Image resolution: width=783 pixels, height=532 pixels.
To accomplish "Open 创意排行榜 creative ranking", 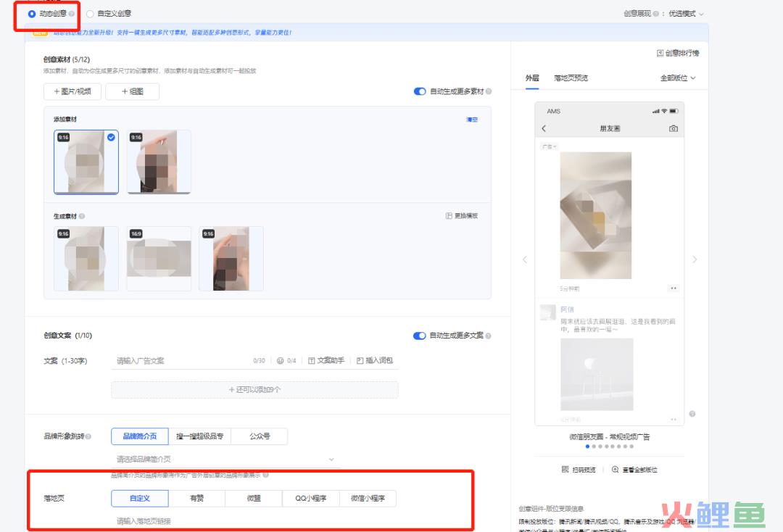I will point(678,53).
